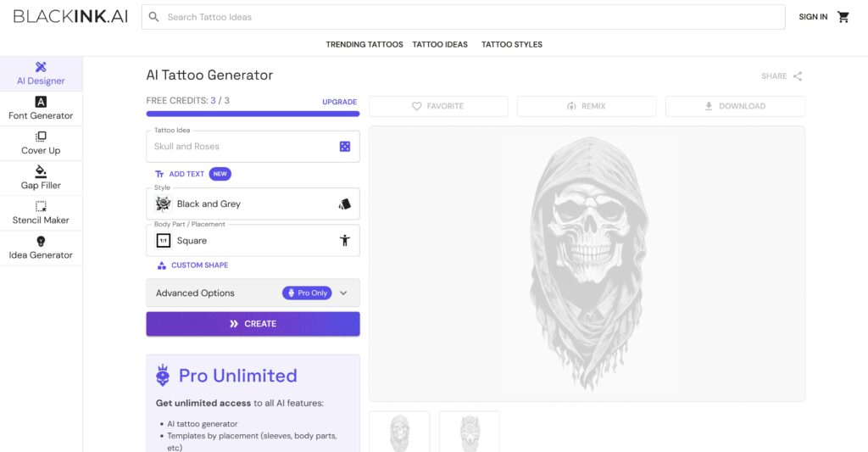
Task: Expand the Advanced Options section
Action: click(x=253, y=293)
